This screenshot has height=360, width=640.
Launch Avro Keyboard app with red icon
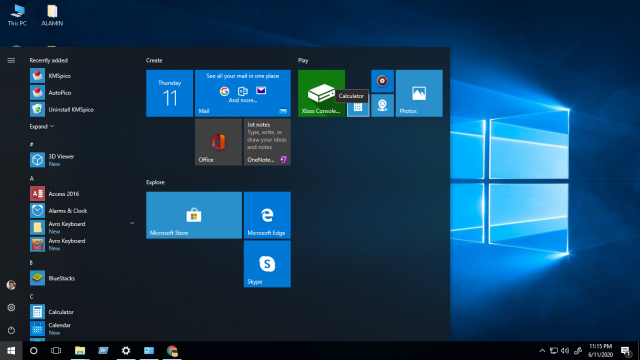pos(82,244)
